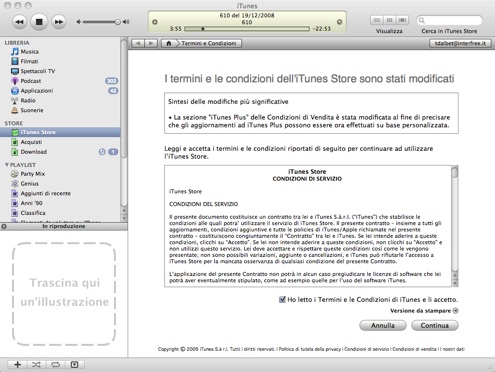Open Download under Store
495x372 pixels.
pos(60,152)
